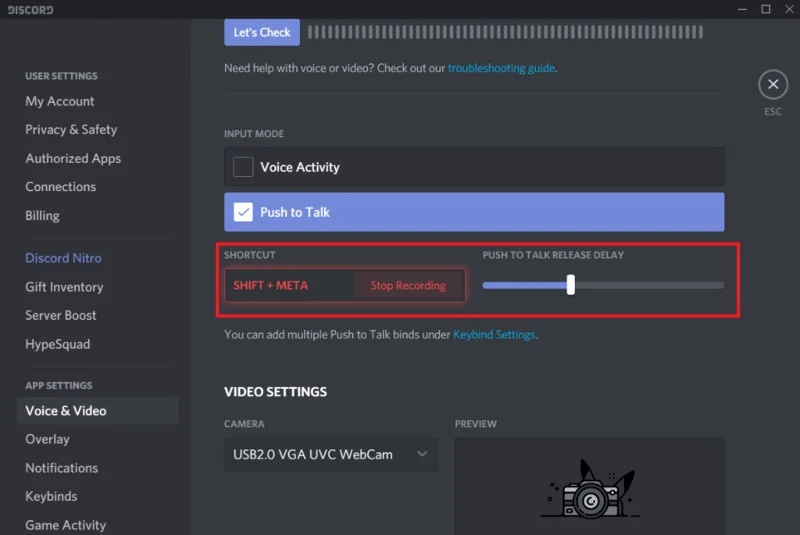Open Discord Nitro page
This screenshot has height=535, width=800.
(x=63, y=258)
